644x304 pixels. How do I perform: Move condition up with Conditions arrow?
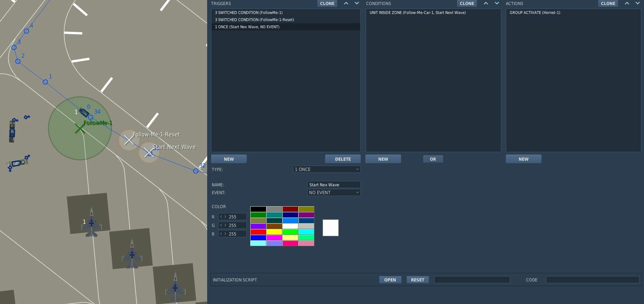(x=486, y=3)
